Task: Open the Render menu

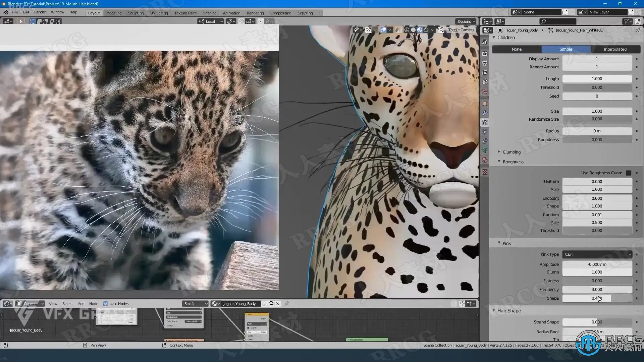Action: 40,12
